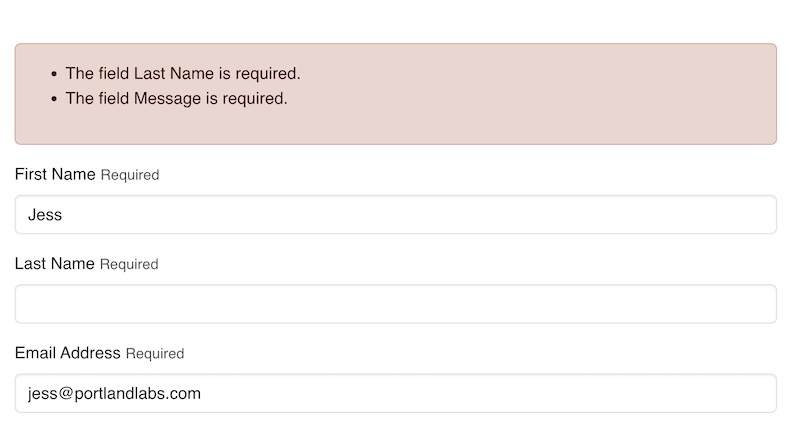Click the bullet before the Last Name error
The image size is (800, 428).
(x=53, y=74)
